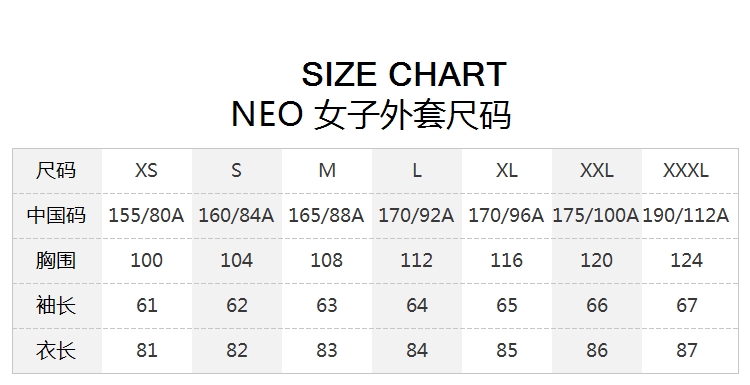Select the XS size column header
This screenshot has width=750, height=385.
coord(146,170)
